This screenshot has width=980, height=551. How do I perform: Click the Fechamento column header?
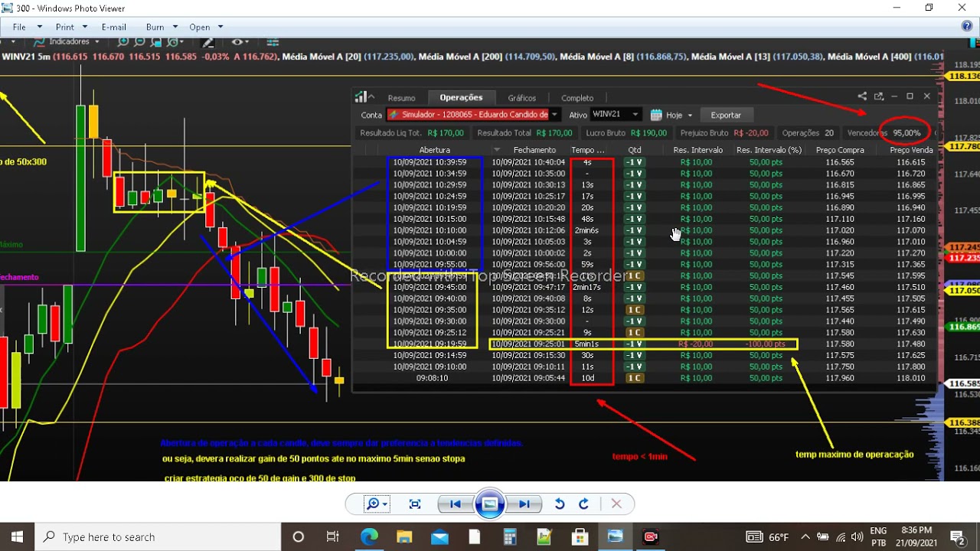coord(534,150)
